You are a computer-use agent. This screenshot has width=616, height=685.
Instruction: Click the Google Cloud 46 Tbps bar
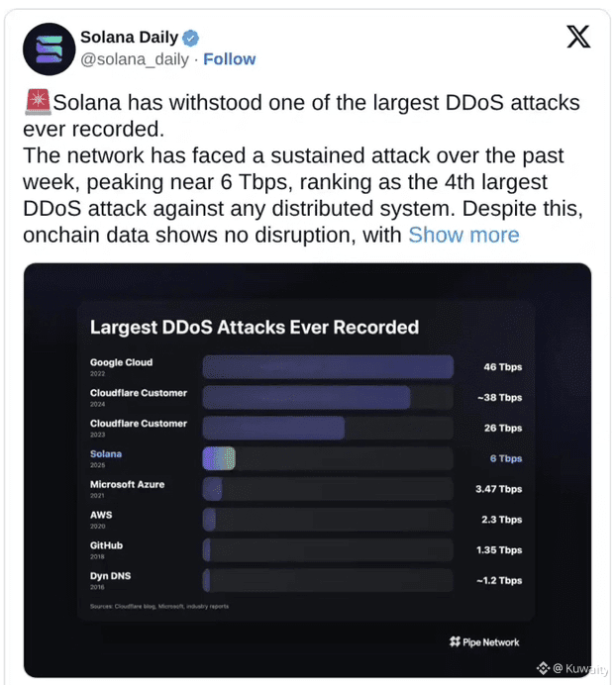[328, 367]
